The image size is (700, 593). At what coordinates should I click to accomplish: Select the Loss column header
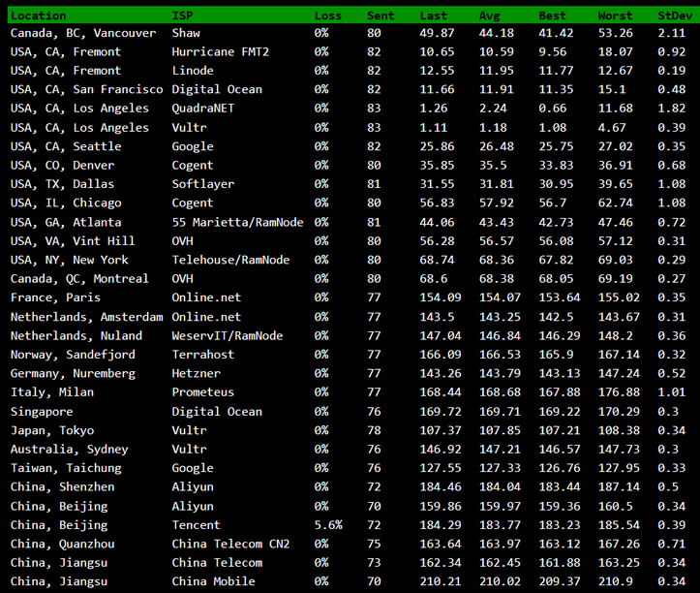pyautogui.click(x=327, y=16)
